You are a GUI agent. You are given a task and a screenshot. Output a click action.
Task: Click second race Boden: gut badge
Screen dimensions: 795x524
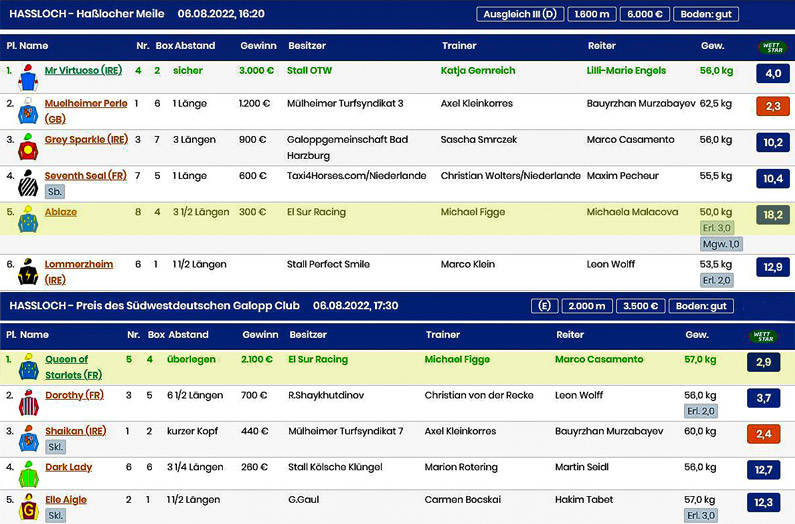point(701,306)
